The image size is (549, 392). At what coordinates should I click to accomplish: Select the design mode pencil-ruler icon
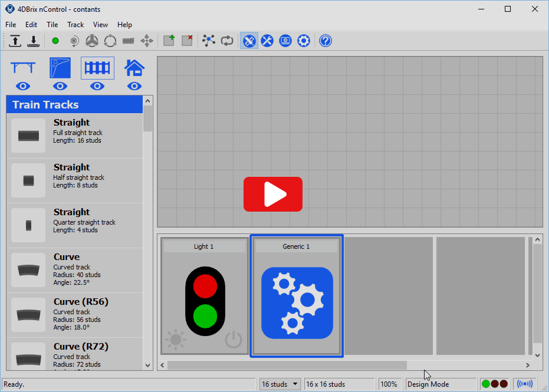point(249,41)
